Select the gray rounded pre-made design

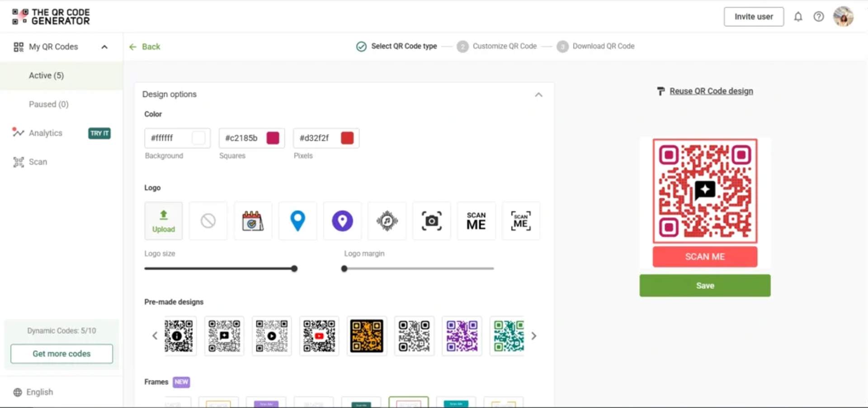tap(414, 336)
